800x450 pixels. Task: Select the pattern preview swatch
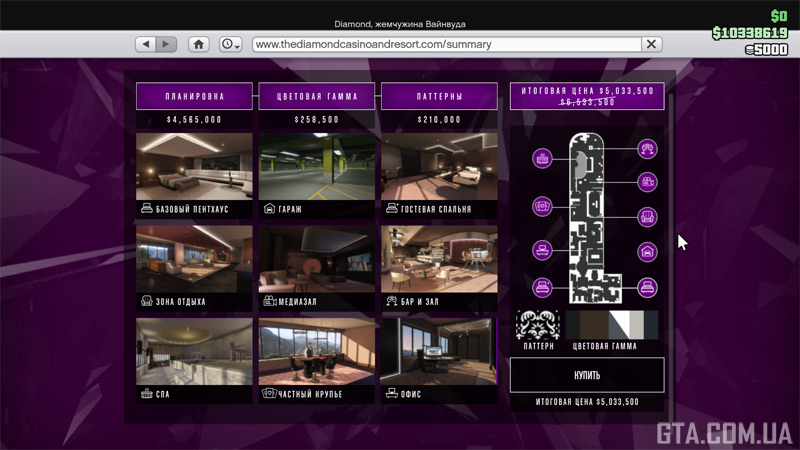[x=538, y=325]
